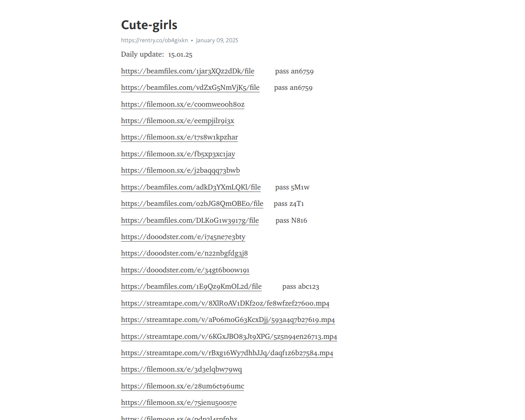Open the streamtape daqf1z6b27584.mp4 link
Screen dimensions: 525x420
pyautogui.click(x=227, y=353)
